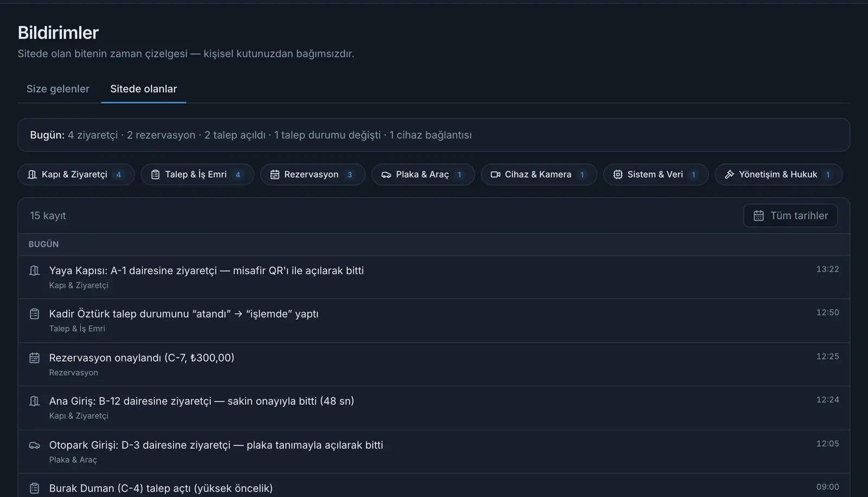Viewport: 868px width, 497px height.
Task: Toggle the Rezervasyon filter chip
Action: 313,175
